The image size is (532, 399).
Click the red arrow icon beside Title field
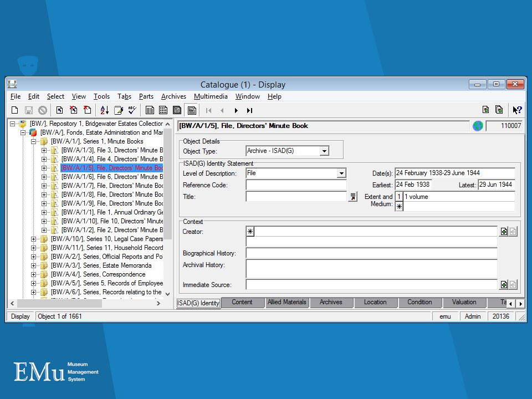click(x=353, y=196)
